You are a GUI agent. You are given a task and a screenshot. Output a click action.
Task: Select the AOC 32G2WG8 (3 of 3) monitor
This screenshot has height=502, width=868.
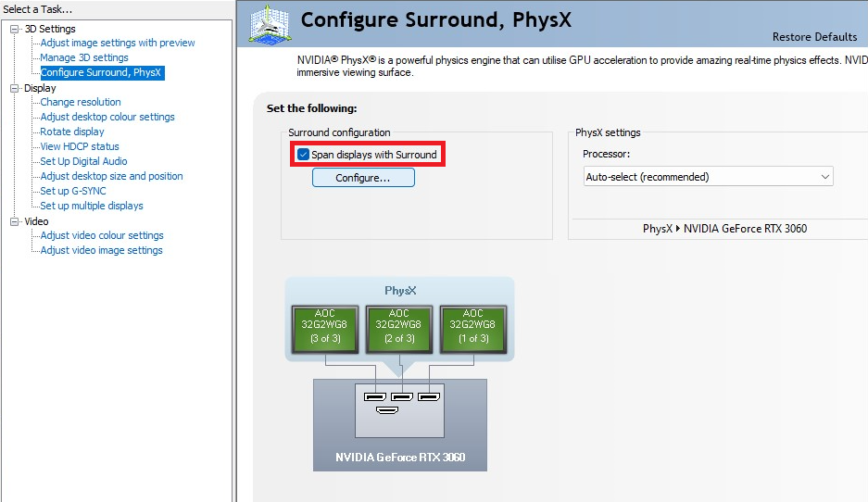[x=325, y=329]
